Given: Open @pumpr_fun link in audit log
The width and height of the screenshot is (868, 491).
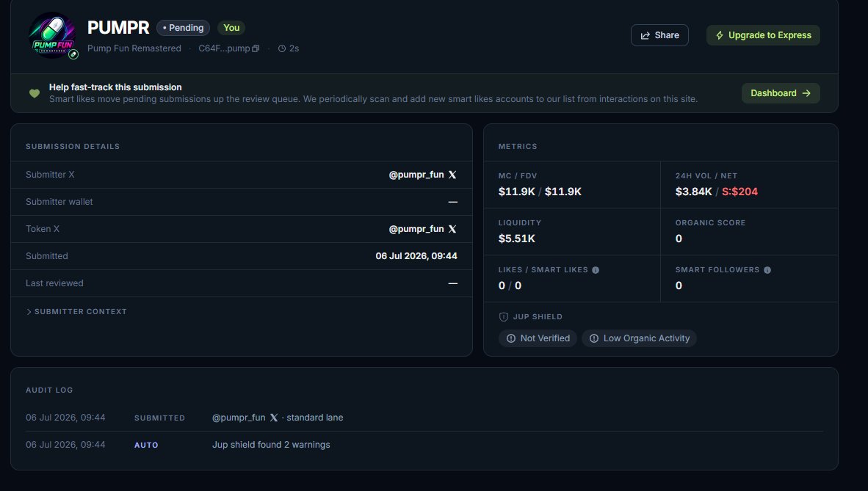Looking at the screenshot, I should 239,418.
